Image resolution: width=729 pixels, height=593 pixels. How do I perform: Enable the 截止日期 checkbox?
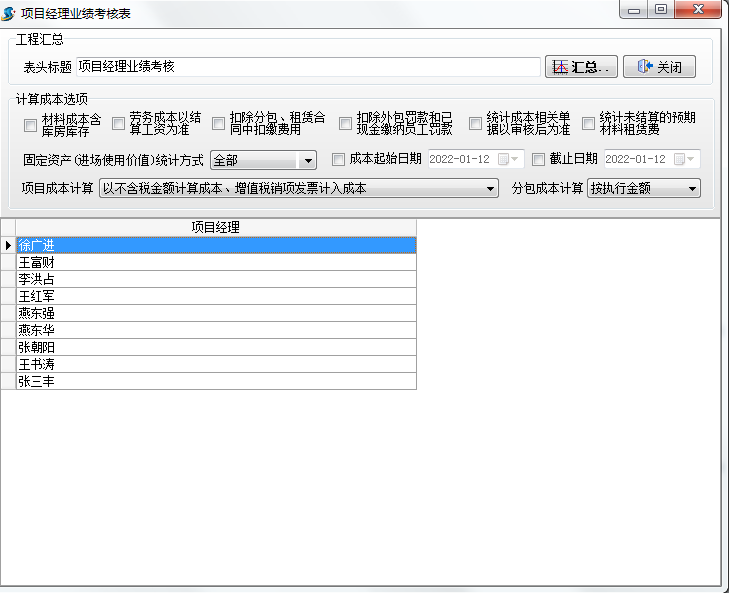pos(538,159)
